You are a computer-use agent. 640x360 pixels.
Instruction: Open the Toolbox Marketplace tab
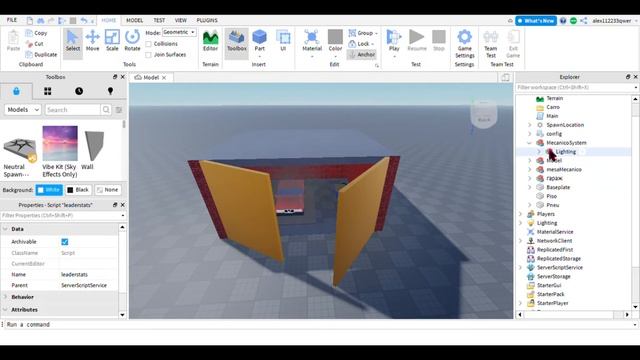coord(16,91)
